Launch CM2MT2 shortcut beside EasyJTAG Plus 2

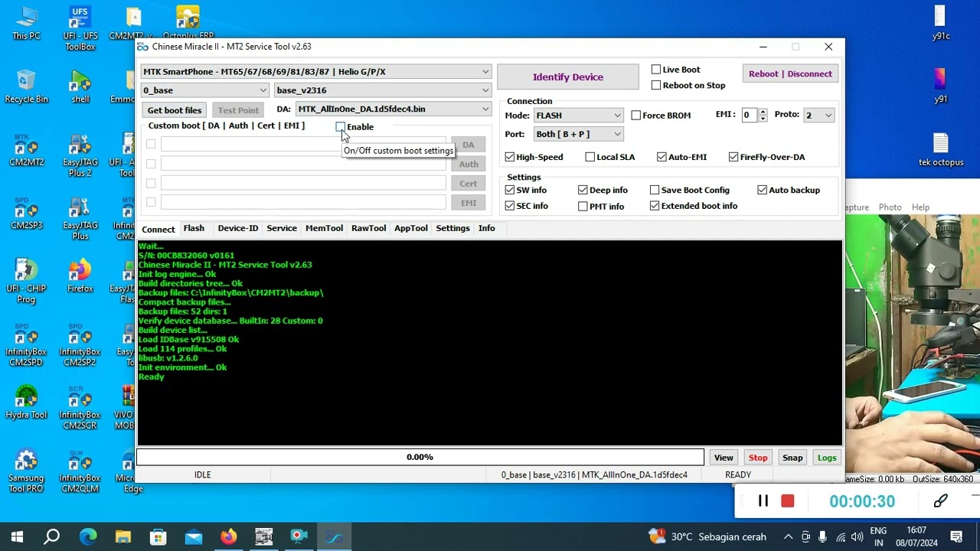click(x=26, y=151)
